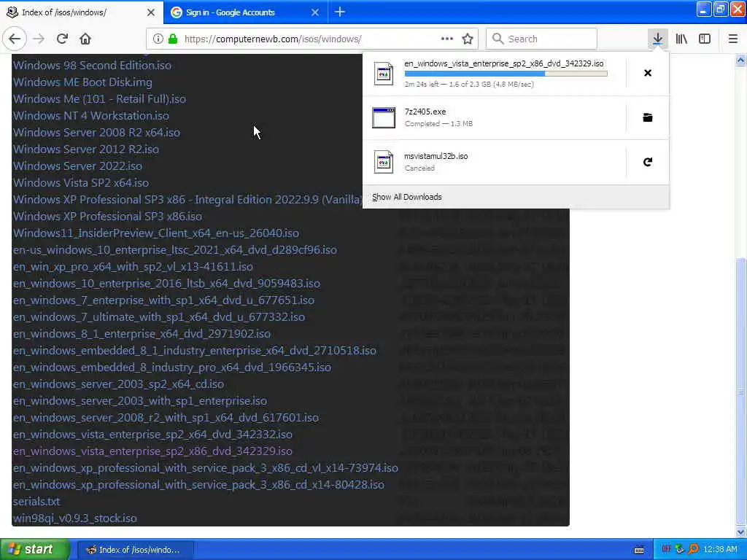Reload the current page
Viewport: 747px width, 560px height.
(63, 39)
